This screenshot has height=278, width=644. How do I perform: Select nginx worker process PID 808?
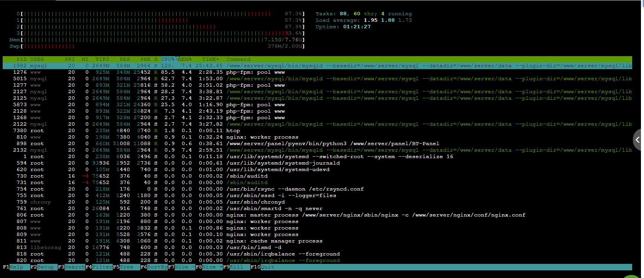(317, 228)
